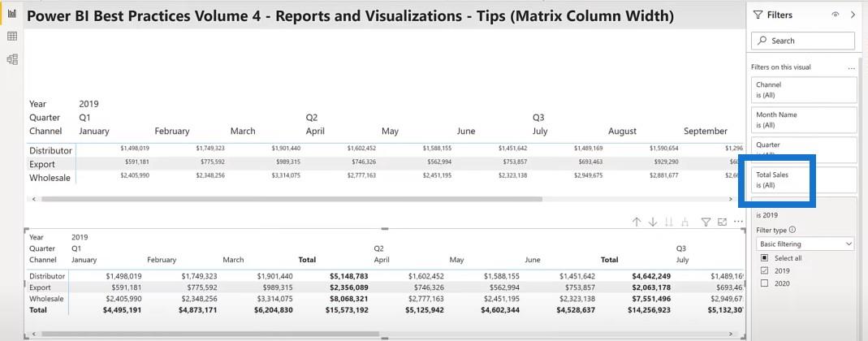Click the upper matrix horizontal scrollbar thumb
Screen dimensions: 868x341
[x=291, y=199]
